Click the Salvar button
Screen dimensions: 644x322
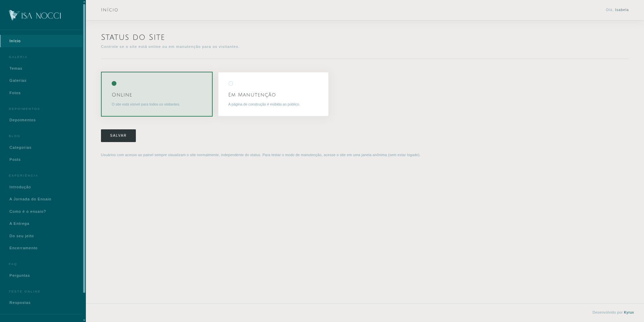coord(118,136)
